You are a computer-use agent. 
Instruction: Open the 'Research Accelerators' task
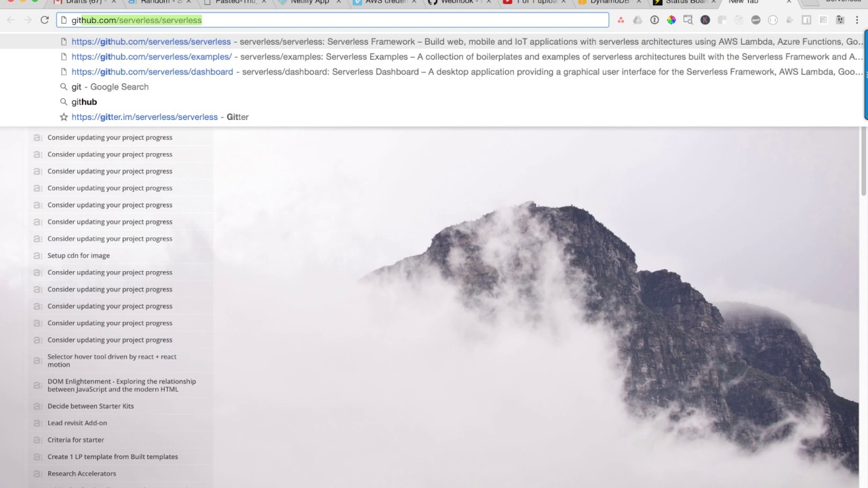point(82,474)
